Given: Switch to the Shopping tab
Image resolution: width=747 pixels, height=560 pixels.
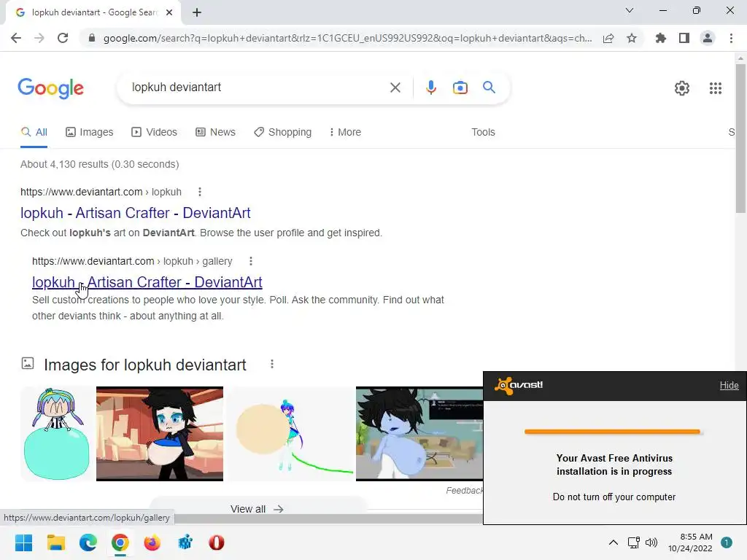Looking at the screenshot, I should [283, 132].
